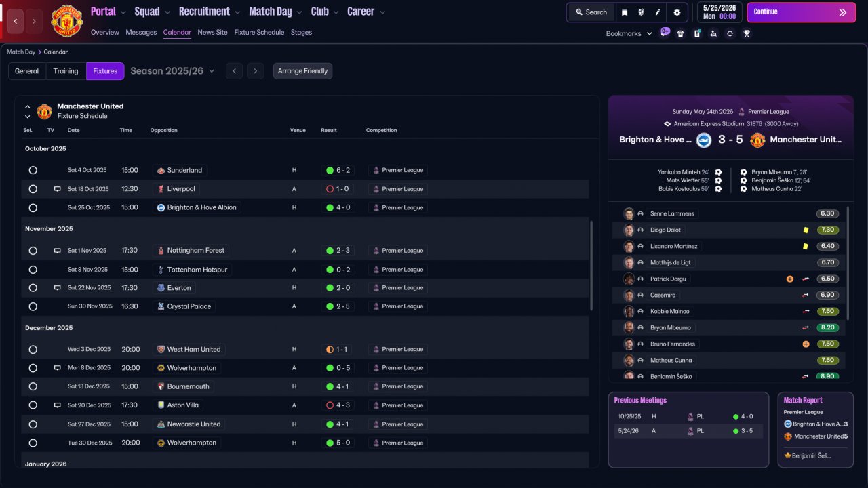Collapse the Manchester United fixture schedule chevron
The width and height of the screenshot is (868, 488).
point(28,107)
